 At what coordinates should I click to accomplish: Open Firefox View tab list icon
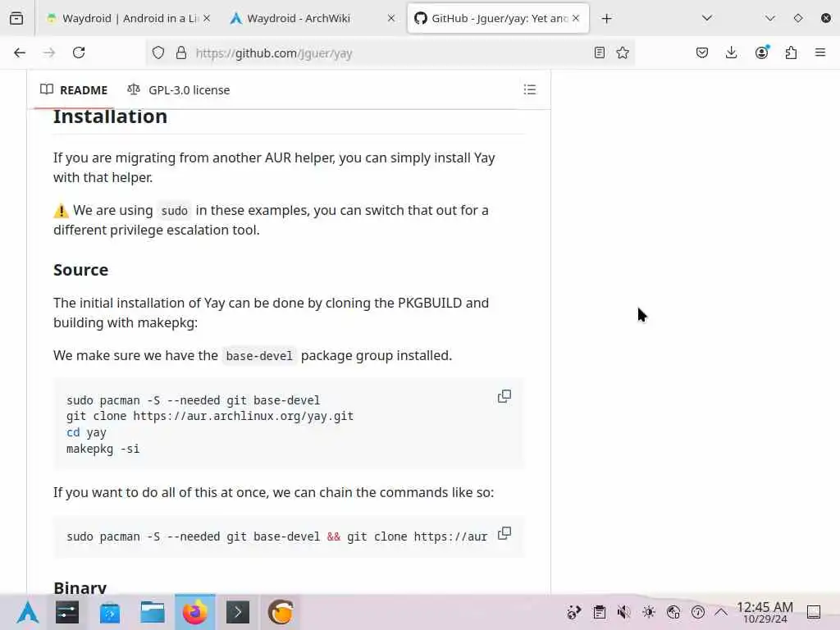(16, 18)
